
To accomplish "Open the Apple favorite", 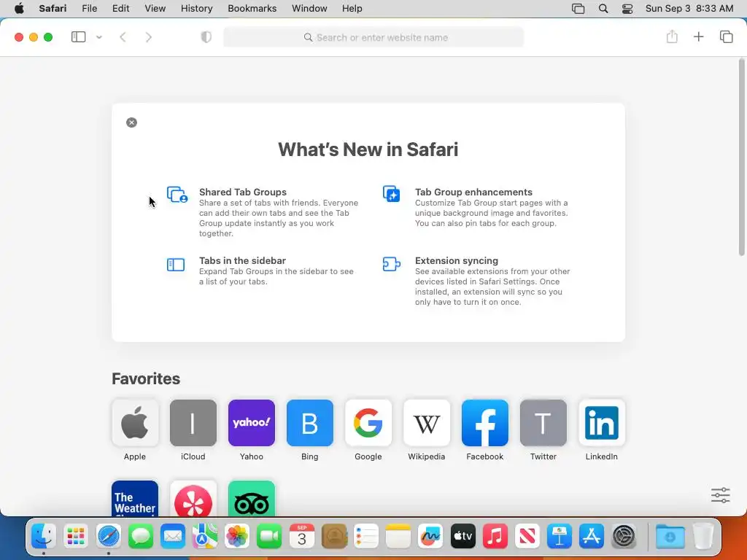I will tap(135, 423).
